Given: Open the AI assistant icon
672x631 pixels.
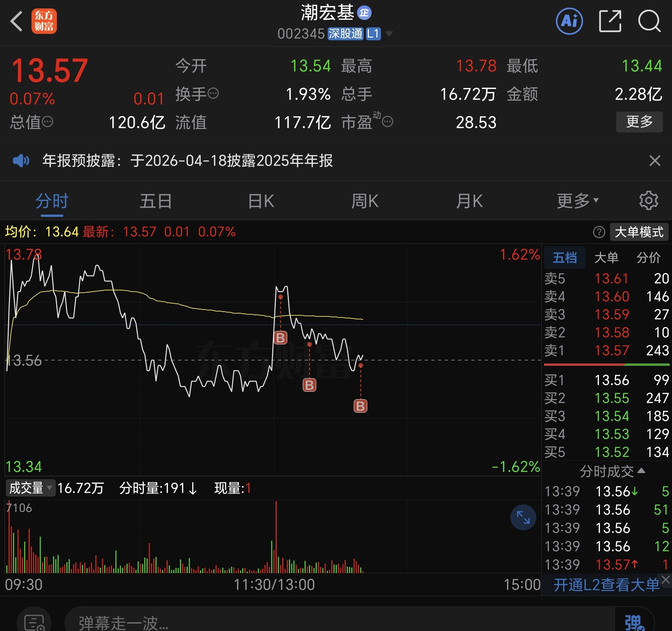Looking at the screenshot, I should click(x=569, y=21).
